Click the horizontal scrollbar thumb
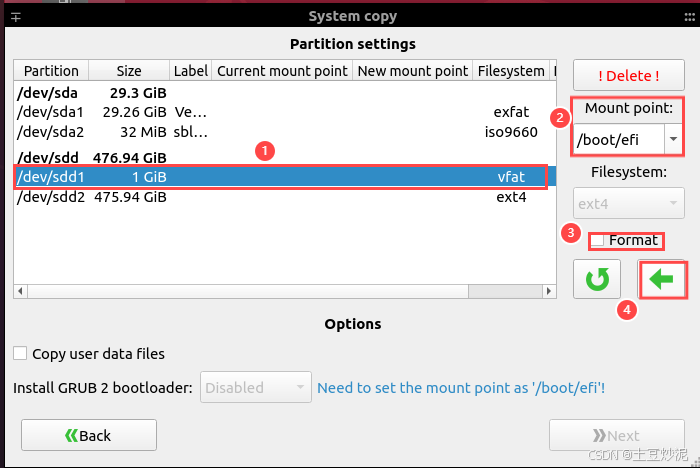Viewport: 700px width, 468px height. pos(505,291)
